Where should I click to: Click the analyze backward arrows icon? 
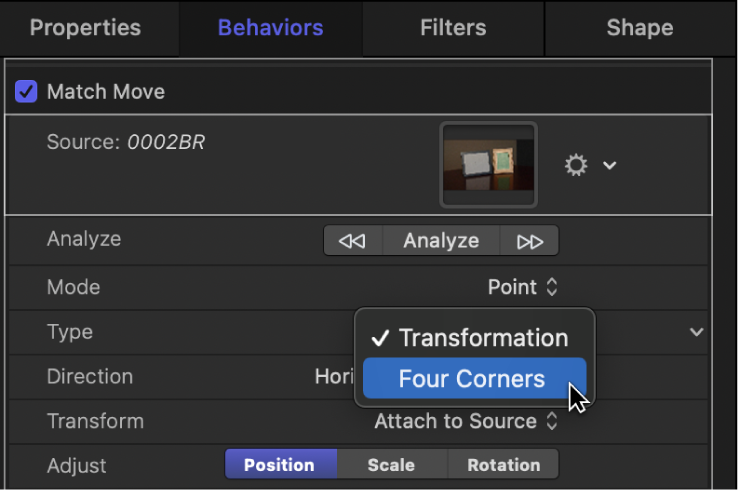pos(352,241)
